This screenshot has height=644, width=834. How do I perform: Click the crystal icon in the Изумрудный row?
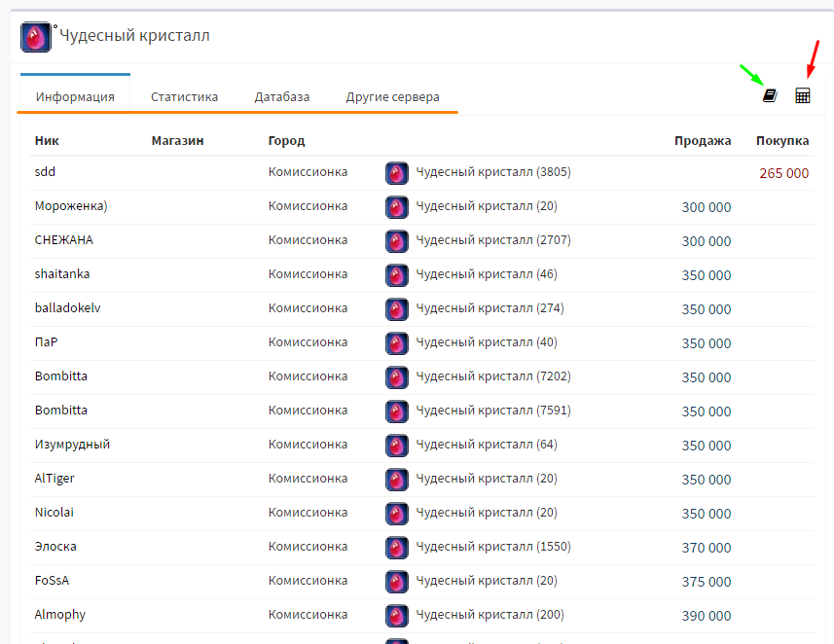click(x=397, y=446)
